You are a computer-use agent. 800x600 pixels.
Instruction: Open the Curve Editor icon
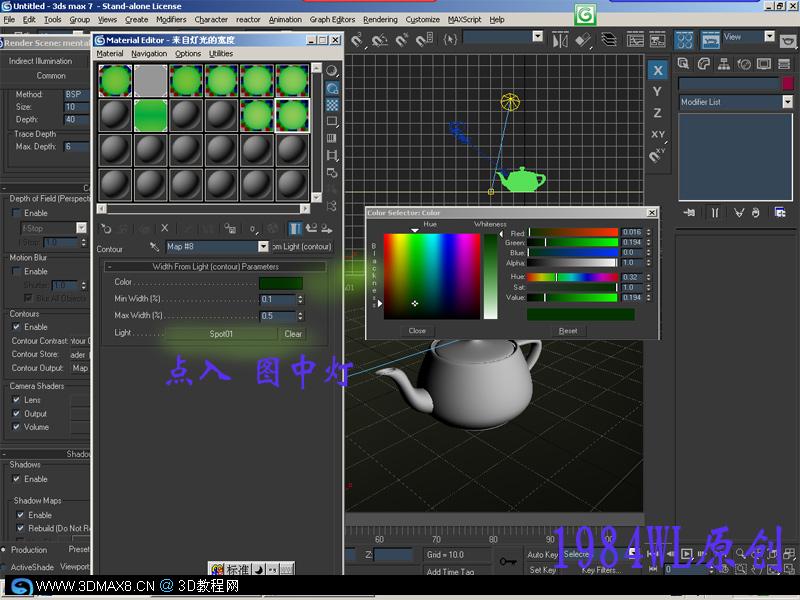[635, 40]
